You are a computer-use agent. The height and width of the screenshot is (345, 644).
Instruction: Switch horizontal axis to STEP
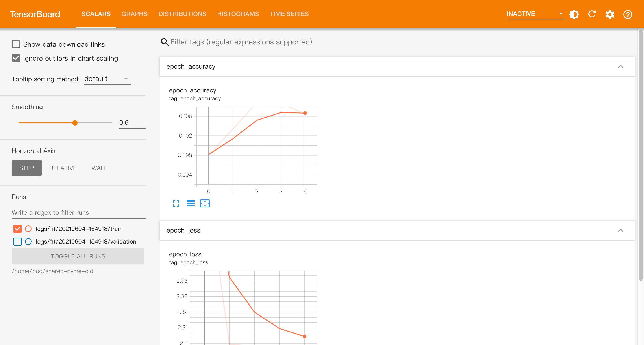pos(26,168)
